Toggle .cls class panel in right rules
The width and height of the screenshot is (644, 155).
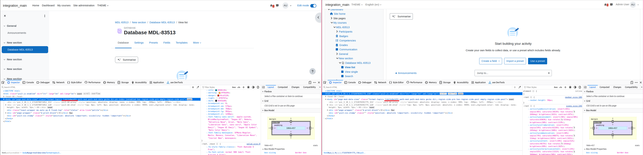pos(561,87)
